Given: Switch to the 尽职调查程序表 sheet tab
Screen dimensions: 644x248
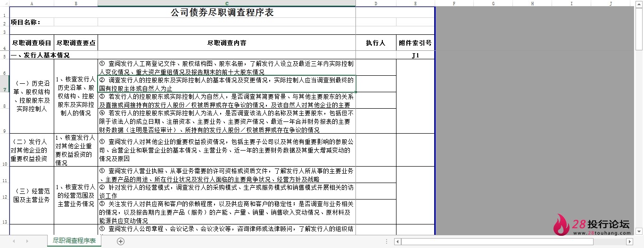Looking at the screenshot, I should pyautogui.click(x=74, y=241).
